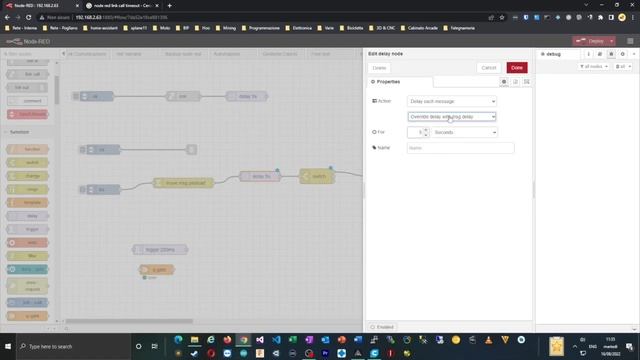Screen dimensions: 640x360
Task: Select the debug sidebar tab
Action: click(x=558, y=54)
